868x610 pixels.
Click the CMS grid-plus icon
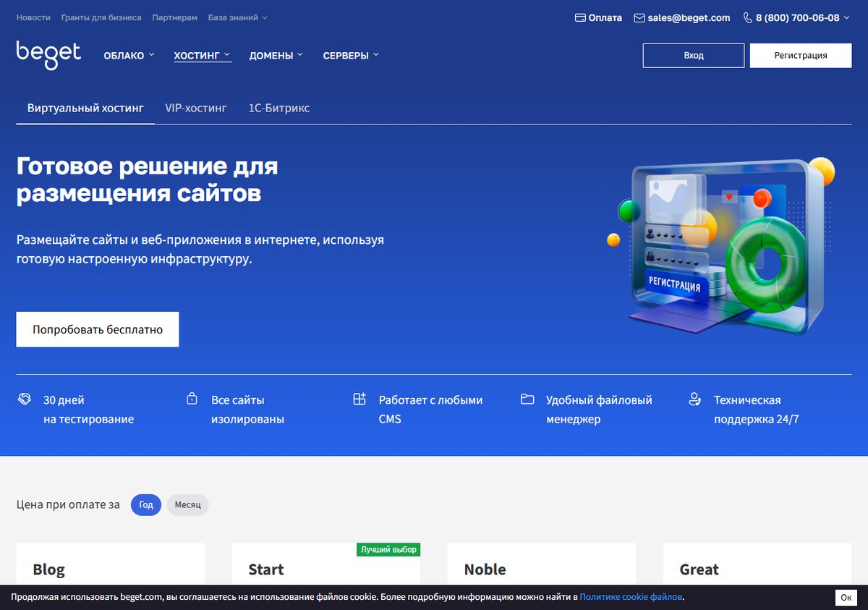coord(359,399)
